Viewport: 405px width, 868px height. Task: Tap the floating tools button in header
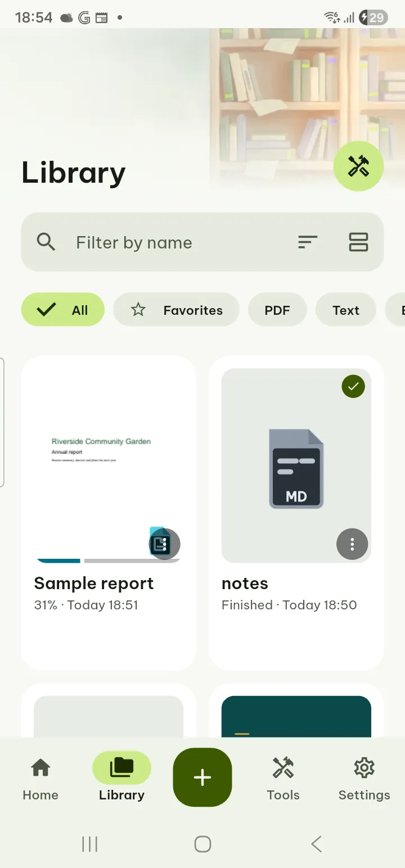click(x=358, y=166)
